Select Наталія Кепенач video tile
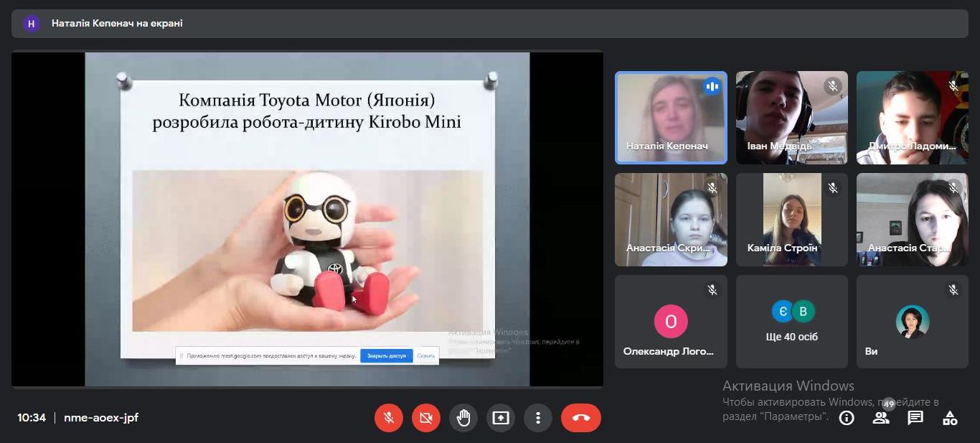This screenshot has width=980, height=443. click(671, 118)
